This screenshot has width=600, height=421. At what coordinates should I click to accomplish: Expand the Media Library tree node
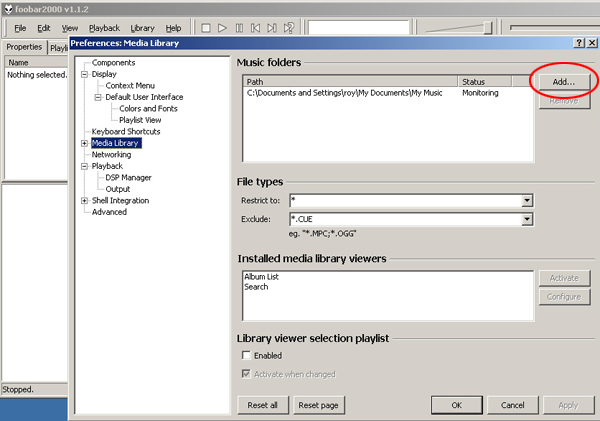(85, 143)
